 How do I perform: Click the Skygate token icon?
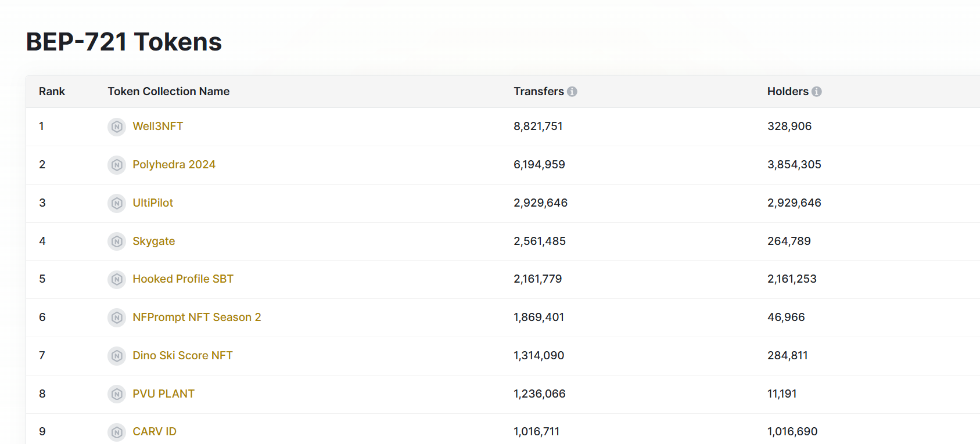point(117,241)
